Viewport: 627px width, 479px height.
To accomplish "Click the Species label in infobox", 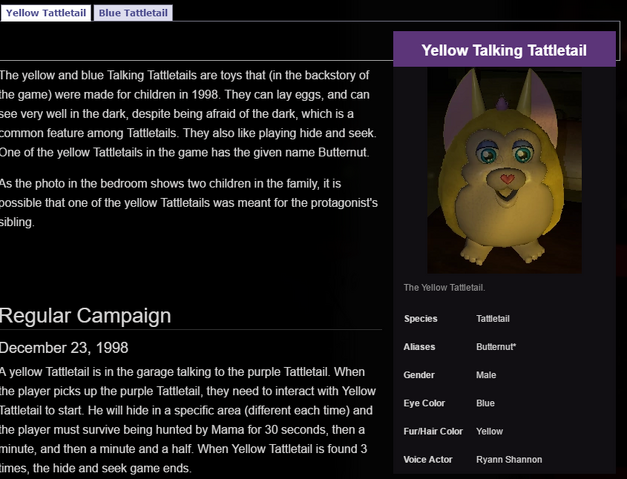I will [x=420, y=319].
